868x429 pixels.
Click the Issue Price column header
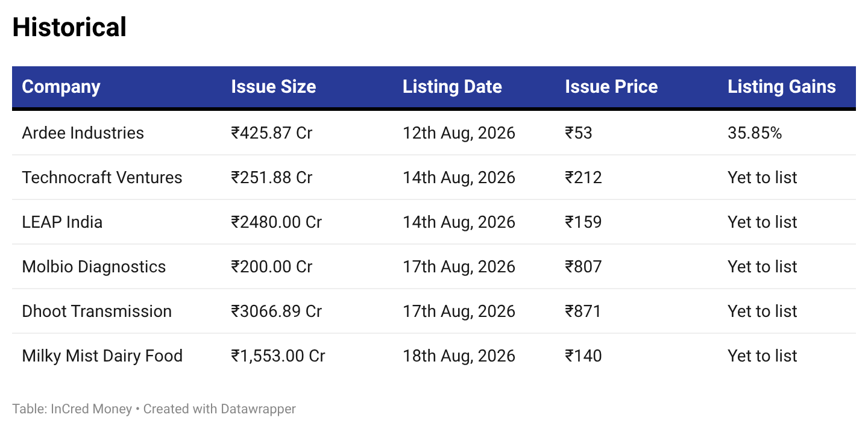611,87
